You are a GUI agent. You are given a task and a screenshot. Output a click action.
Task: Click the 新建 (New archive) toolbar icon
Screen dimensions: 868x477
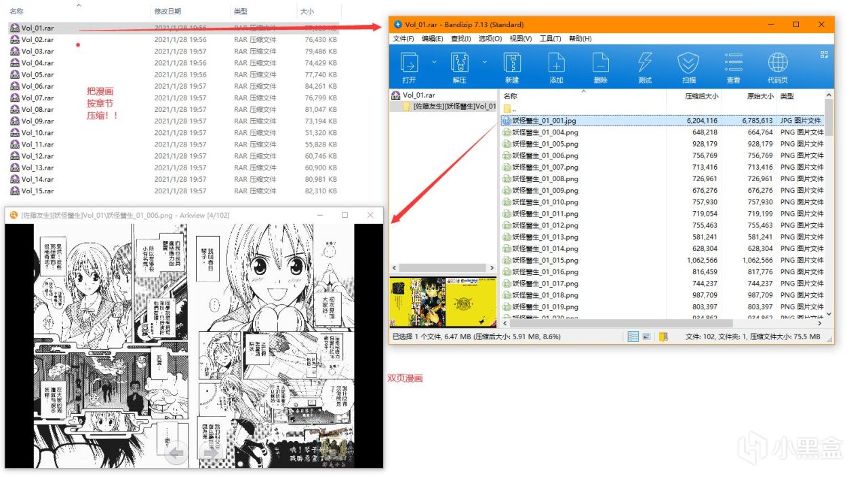pyautogui.click(x=512, y=63)
